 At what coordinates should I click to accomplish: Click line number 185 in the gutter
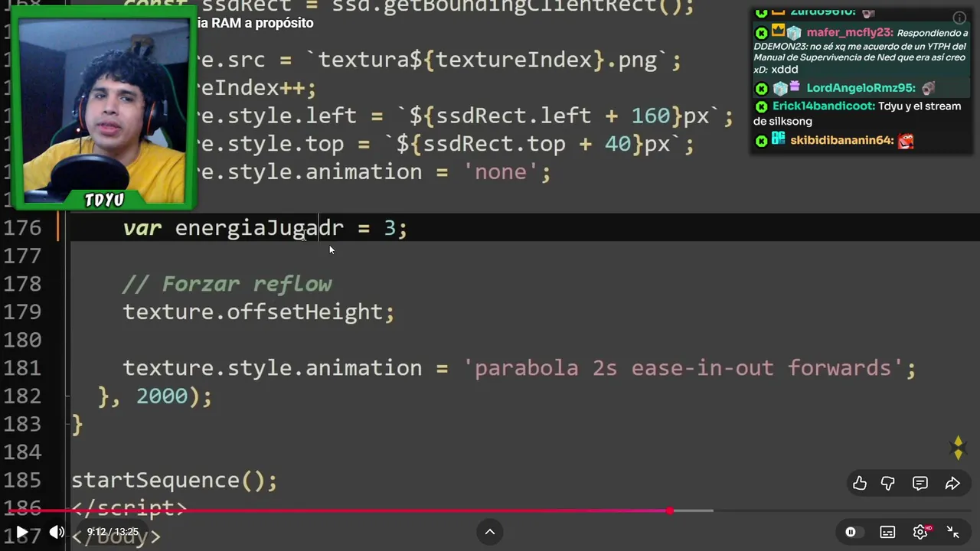(x=22, y=481)
